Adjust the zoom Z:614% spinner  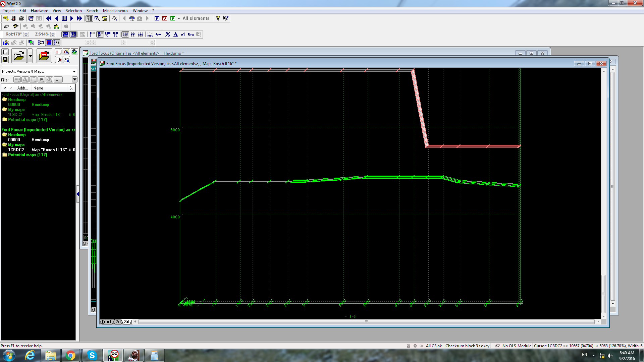click(53, 34)
